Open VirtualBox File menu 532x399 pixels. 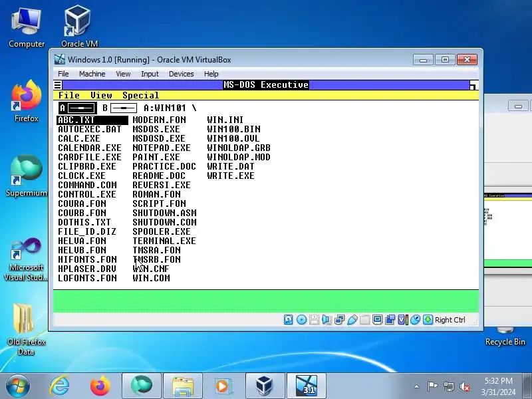pyautogui.click(x=63, y=74)
